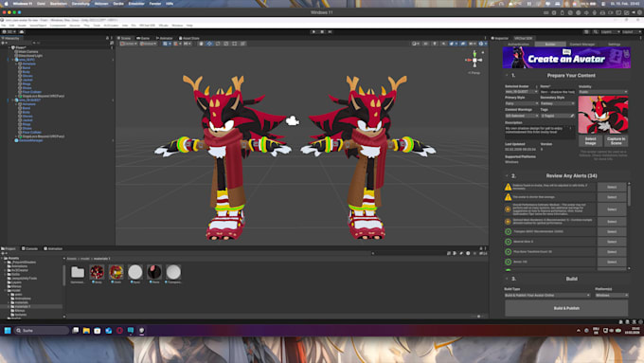The height and width of the screenshot is (363, 644).
Task: Click the Scale tool in scene toolbar
Action: coord(226,44)
